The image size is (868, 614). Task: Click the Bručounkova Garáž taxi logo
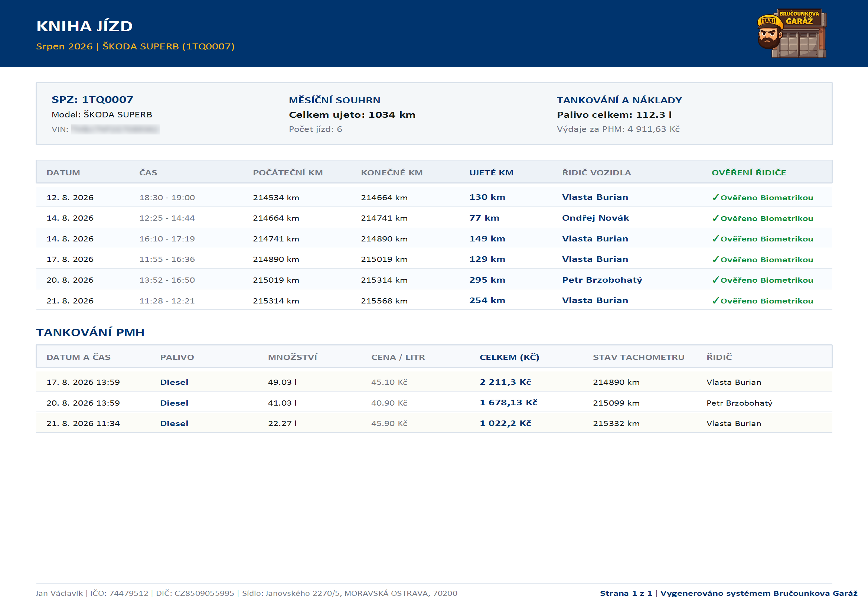(x=792, y=33)
